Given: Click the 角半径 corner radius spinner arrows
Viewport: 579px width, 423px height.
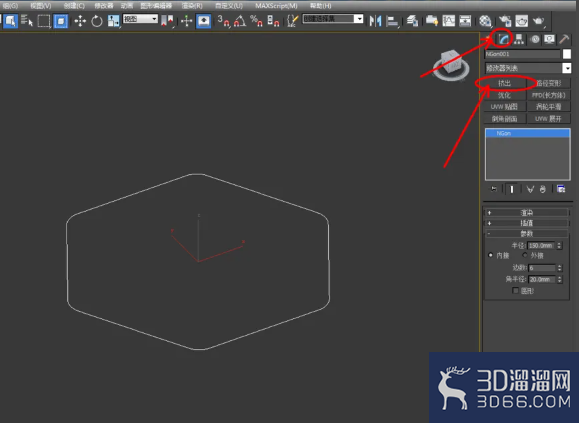Looking at the screenshot, I should [x=559, y=279].
